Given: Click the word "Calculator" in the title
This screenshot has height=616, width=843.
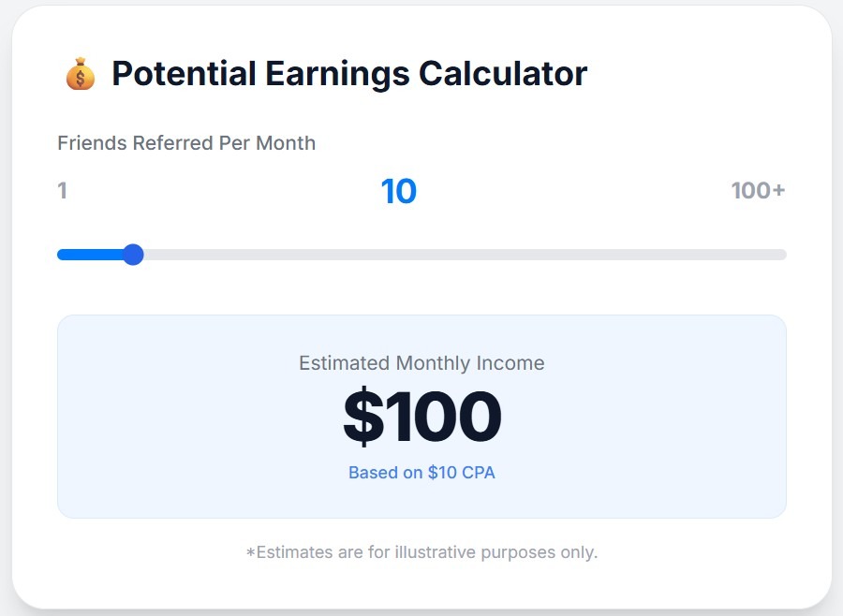Looking at the screenshot, I should (x=502, y=73).
